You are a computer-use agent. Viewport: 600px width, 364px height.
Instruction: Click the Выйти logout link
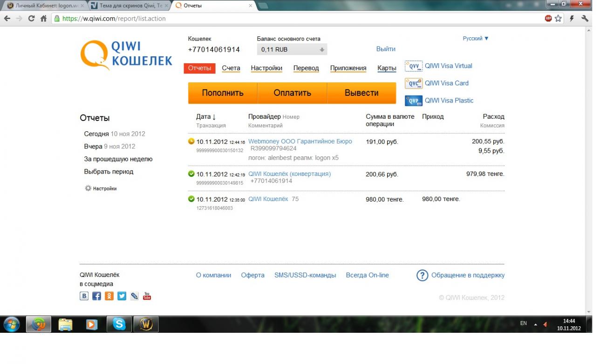385,49
